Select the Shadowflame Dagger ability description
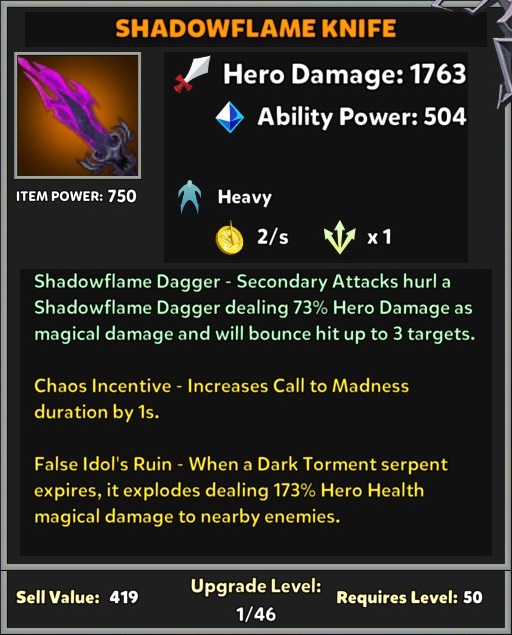 tap(254, 308)
